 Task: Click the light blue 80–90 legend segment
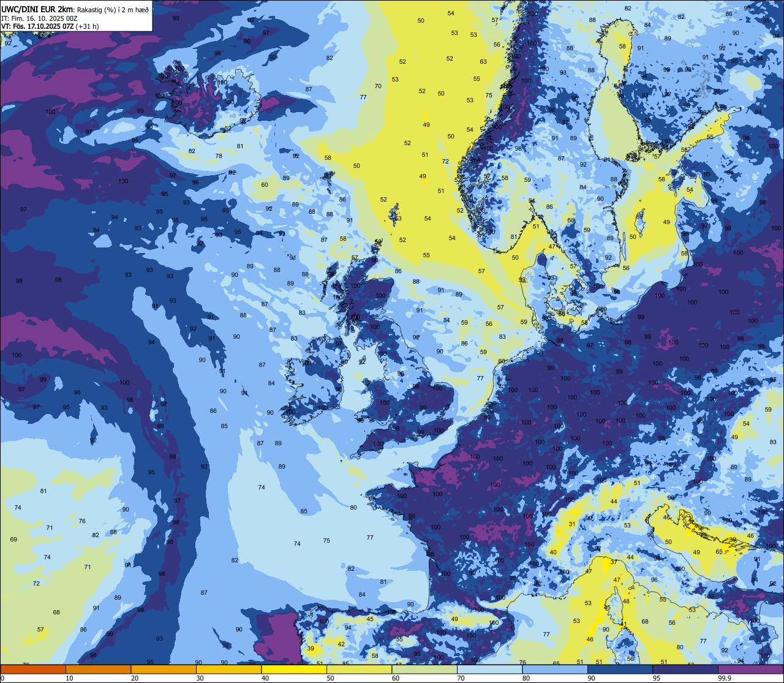pyautogui.click(x=555, y=669)
